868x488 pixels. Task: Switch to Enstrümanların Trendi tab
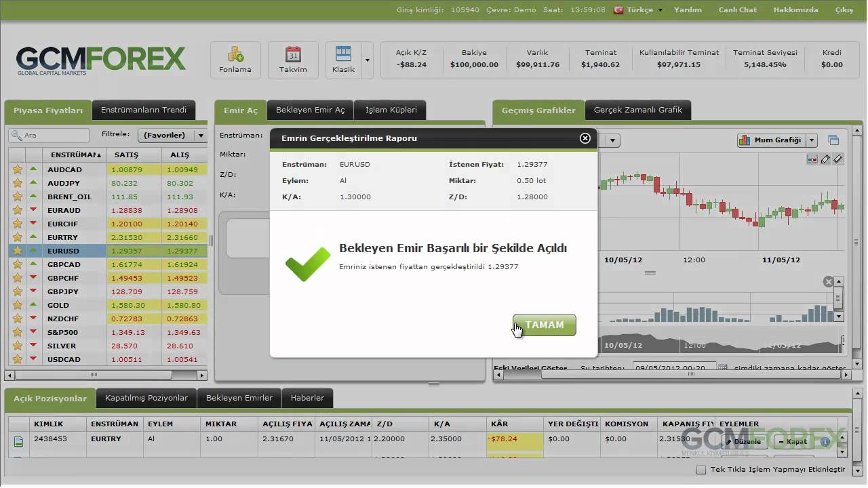tap(144, 110)
